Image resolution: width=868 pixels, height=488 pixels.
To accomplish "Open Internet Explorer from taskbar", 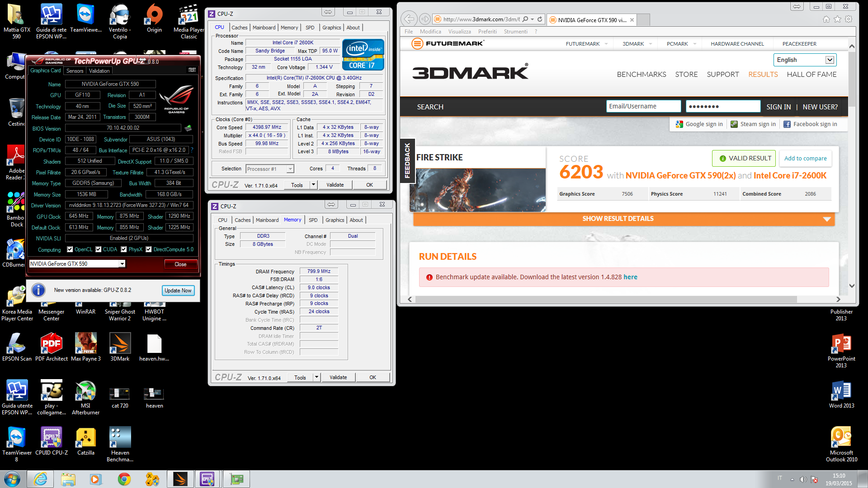I will pos(40,479).
